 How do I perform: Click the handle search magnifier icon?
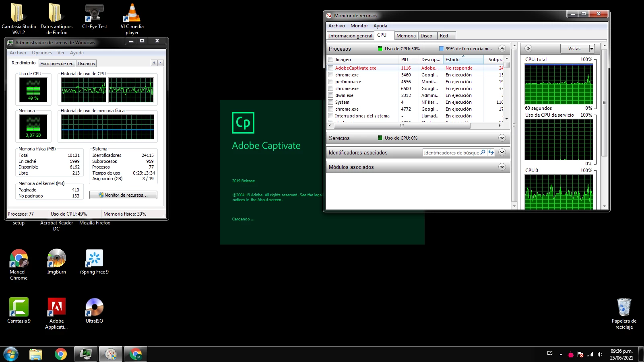(483, 152)
